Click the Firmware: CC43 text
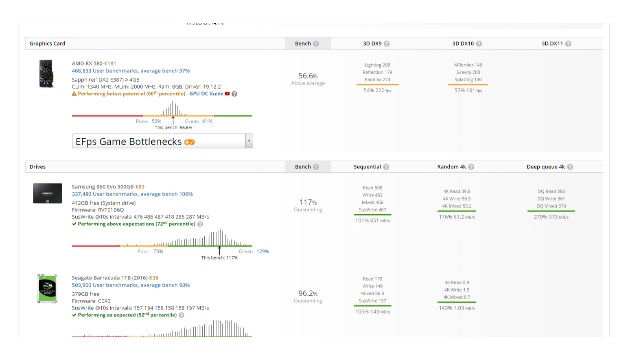Screen dimensions: 630x364 point(91,301)
